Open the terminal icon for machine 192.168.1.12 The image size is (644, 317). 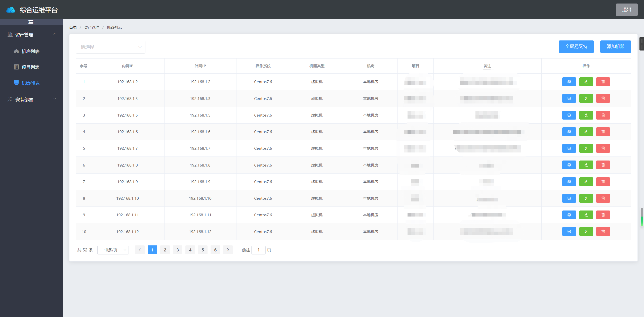(569, 231)
